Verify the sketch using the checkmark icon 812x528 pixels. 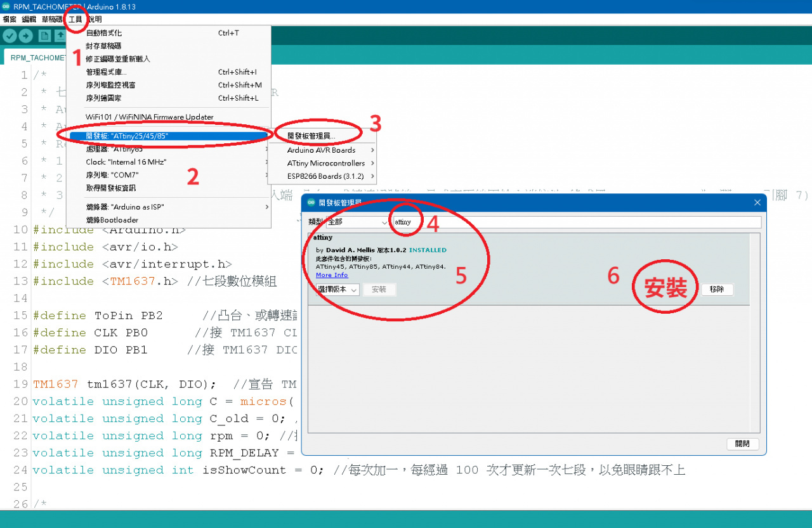(x=9, y=35)
